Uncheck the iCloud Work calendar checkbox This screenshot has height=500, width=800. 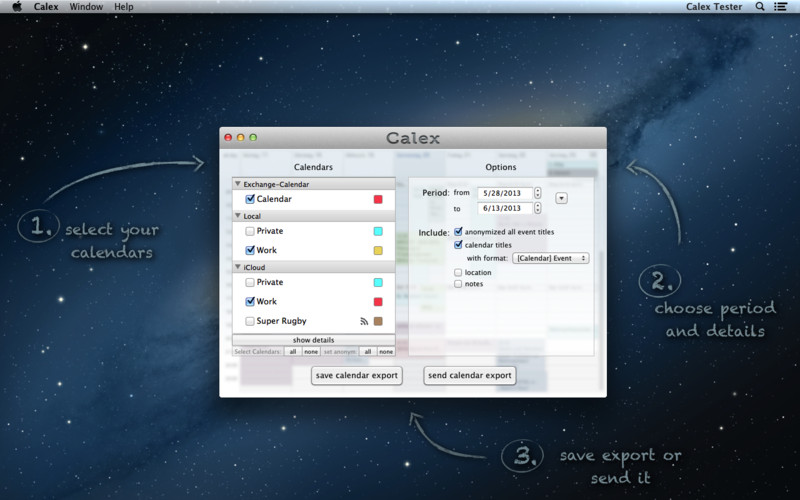coord(250,302)
